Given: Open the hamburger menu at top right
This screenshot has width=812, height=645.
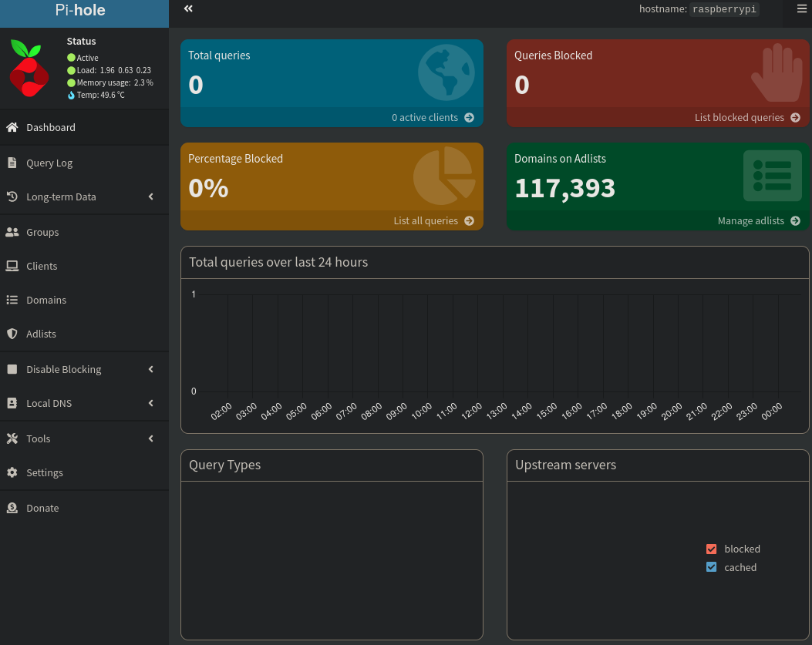Looking at the screenshot, I should (x=801, y=9).
